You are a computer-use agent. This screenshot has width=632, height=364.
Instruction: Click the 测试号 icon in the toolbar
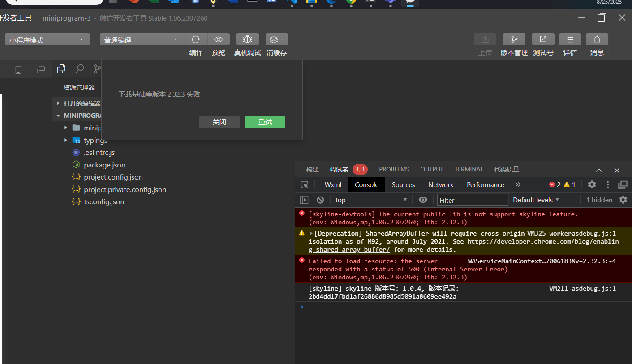click(543, 39)
